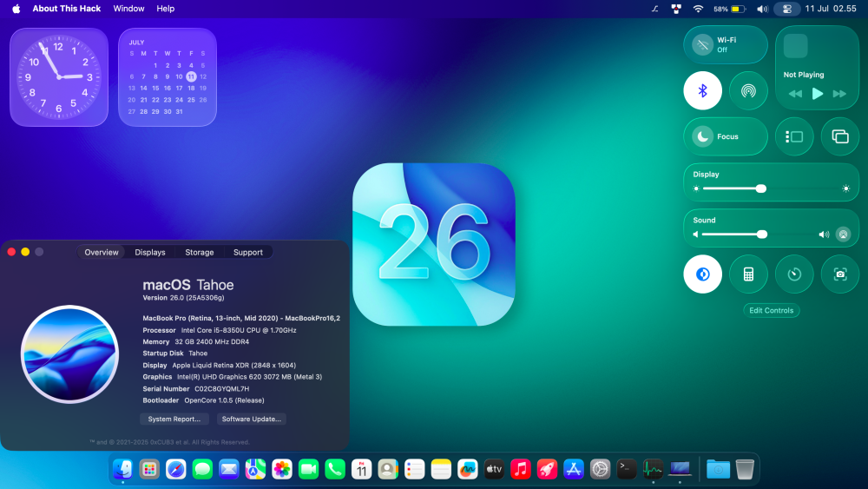Open Photos from the Dock
868x489 pixels.
(282, 469)
